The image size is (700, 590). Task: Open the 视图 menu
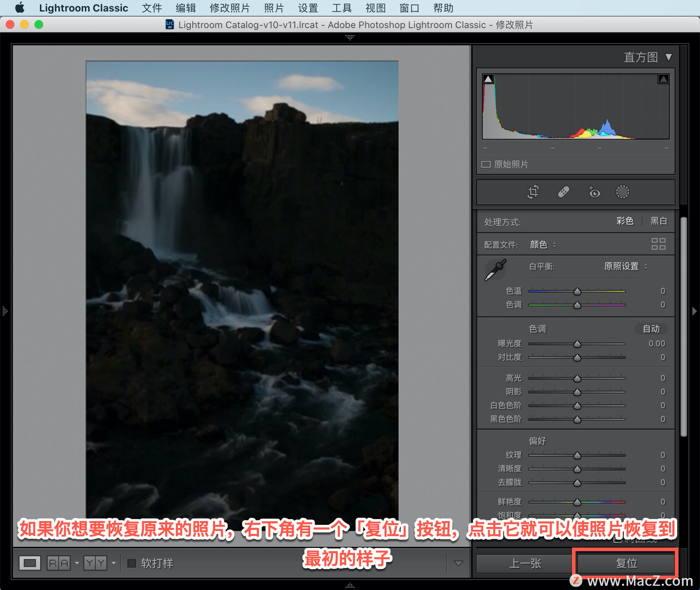point(376,8)
